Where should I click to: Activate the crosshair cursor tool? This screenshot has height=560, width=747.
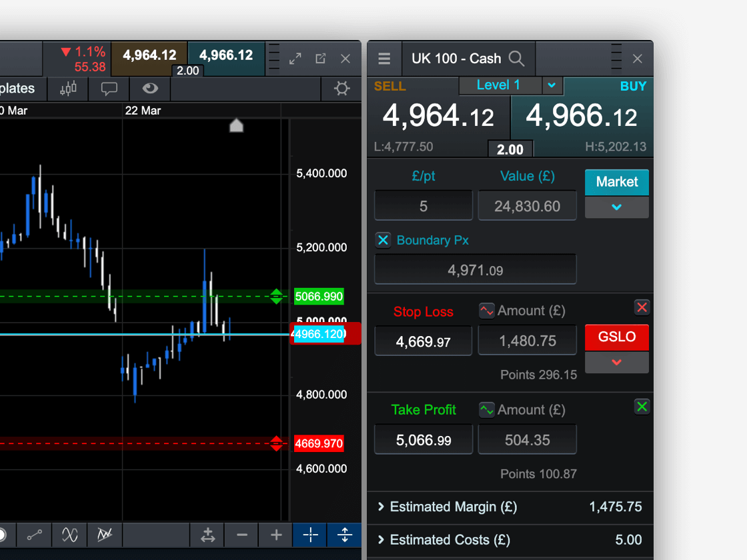click(309, 535)
